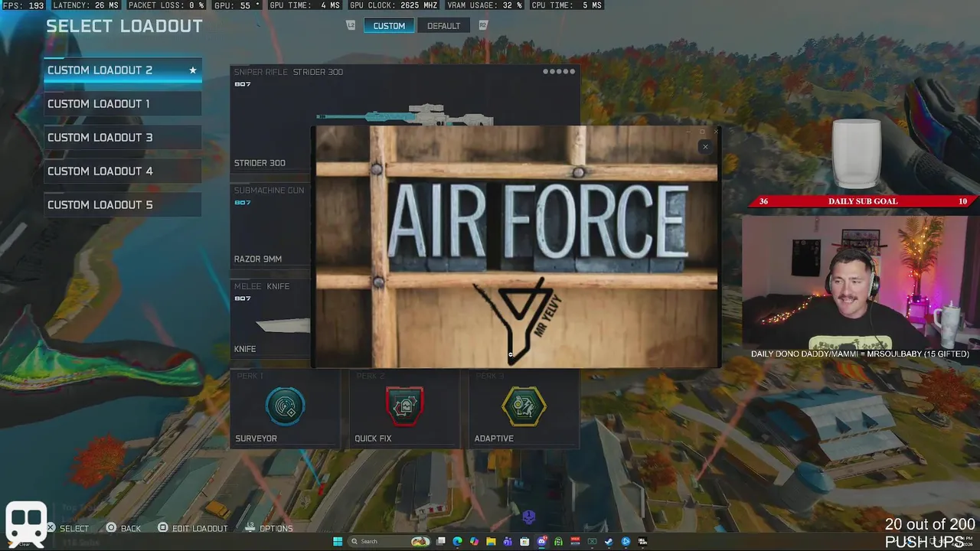Select the Quick Fix perk icon
This screenshot has height=551, width=980.
[x=404, y=406]
